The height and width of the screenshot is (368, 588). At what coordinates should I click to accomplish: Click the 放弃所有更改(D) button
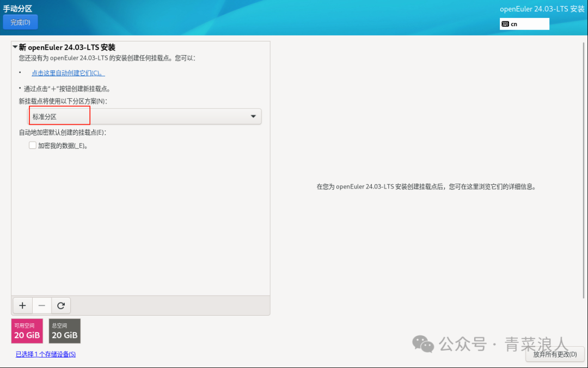point(555,354)
